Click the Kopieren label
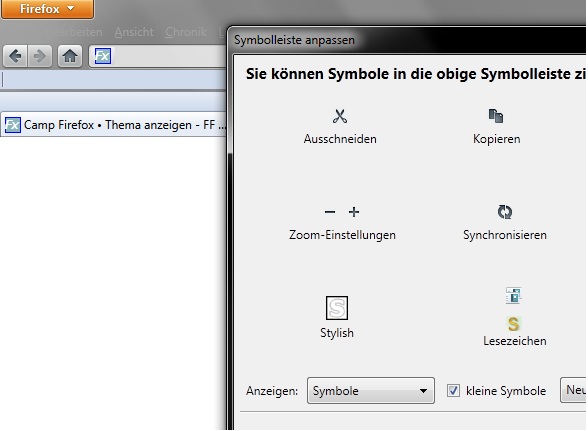This screenshot has width=588, height=431. (x=496, y=139)
